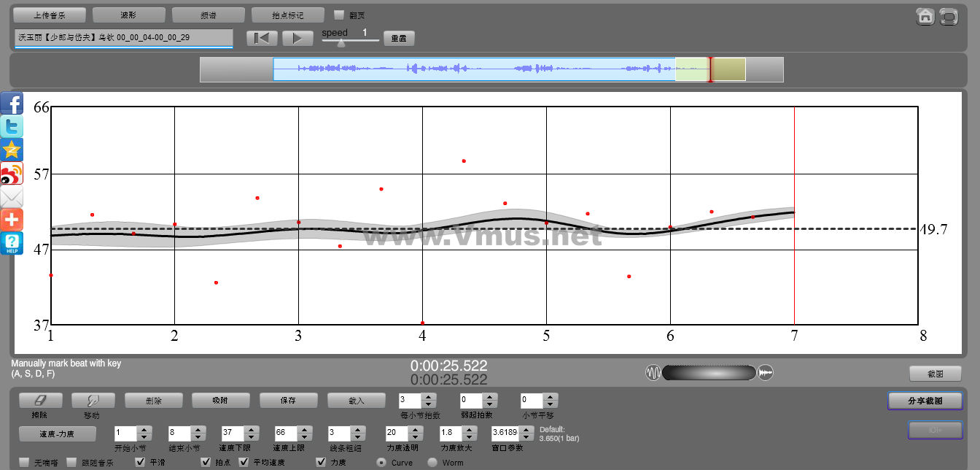Click the 保存 save button
This screenshot has width=980, height=470.
(x=288, y=400)
